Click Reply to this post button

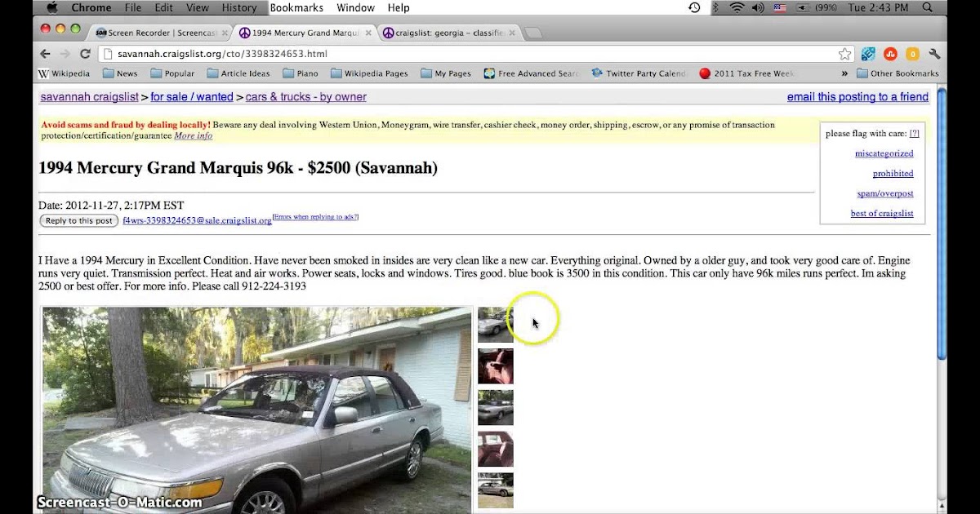(79, 221)
